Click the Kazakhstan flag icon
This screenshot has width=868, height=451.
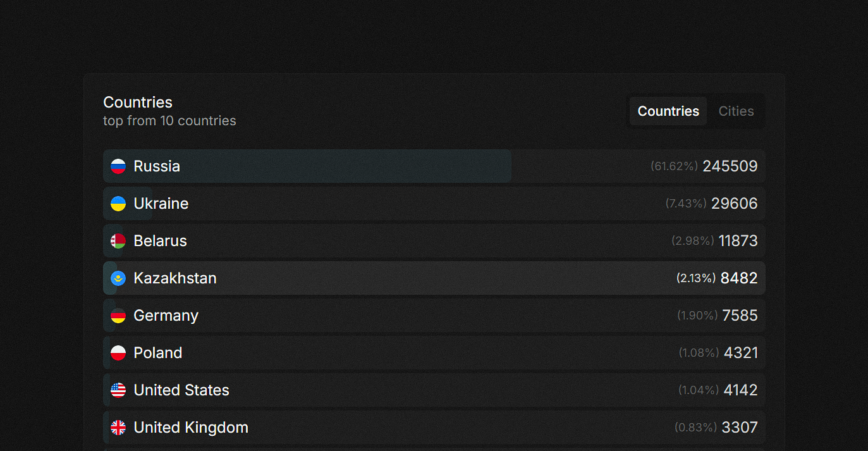pyautogui.click(x=118, y=278)
